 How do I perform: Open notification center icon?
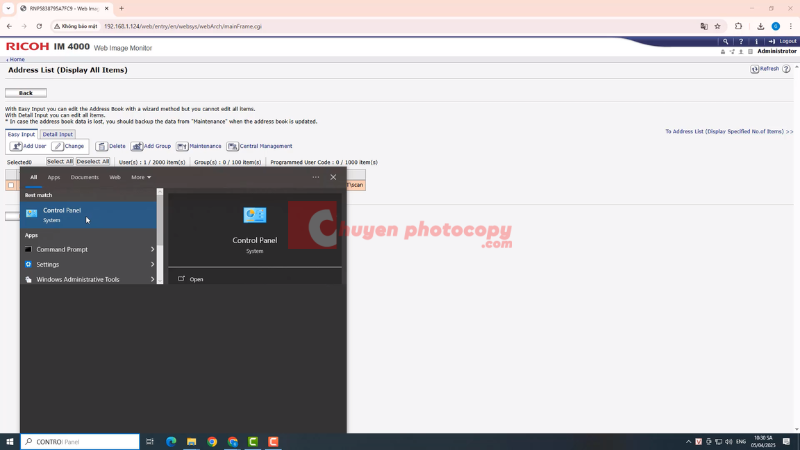pos(786,441)
